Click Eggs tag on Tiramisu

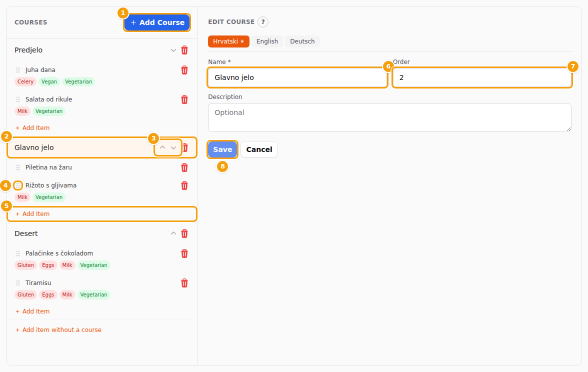pos(48,295)
